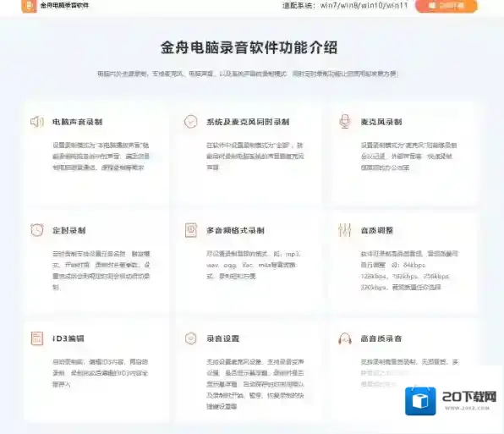504x434 pixels.
Task: Click the microphone icon for 麦克风录制
Action: point(345,122)
